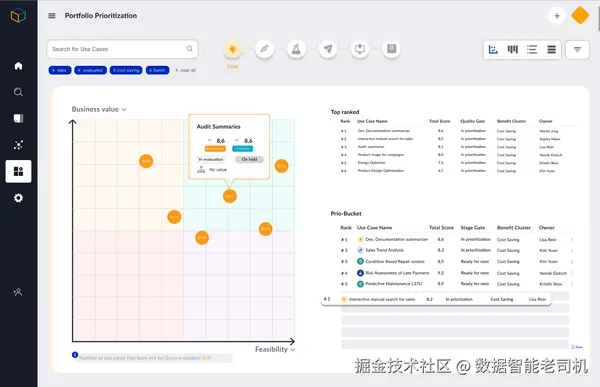Select the second pipeline stage icon

pos(264,49)
